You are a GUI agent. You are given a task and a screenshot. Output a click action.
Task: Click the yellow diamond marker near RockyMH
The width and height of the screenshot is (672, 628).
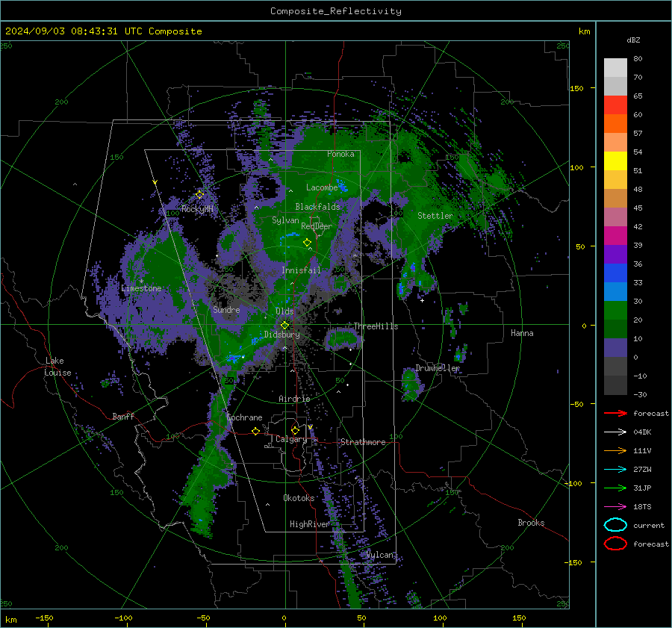coord(199,195)
